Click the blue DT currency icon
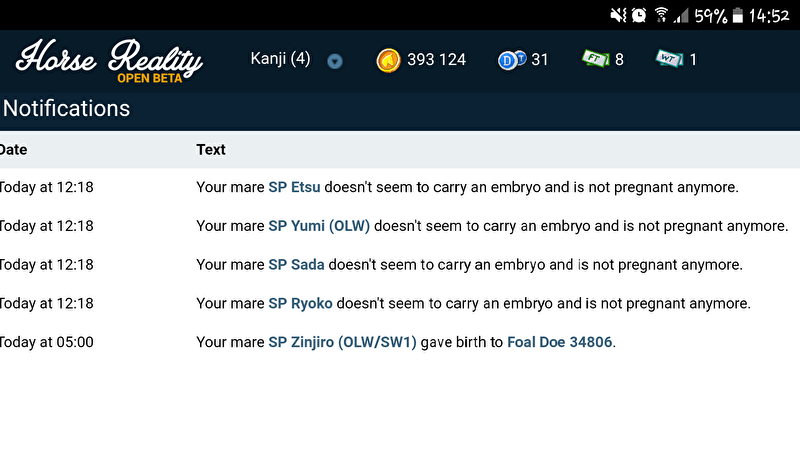Screen dimensions: 800x450 pyautogui.click(x=511, y=60)
